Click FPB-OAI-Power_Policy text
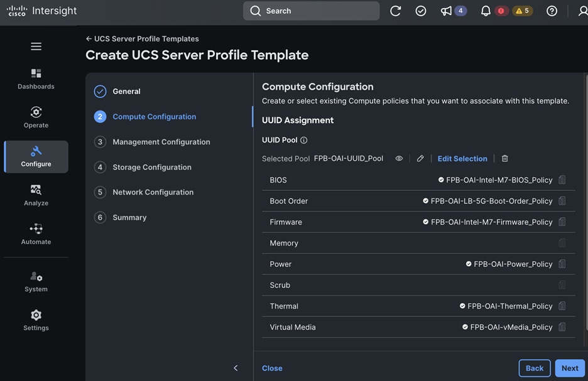Viewport: 588px width, 381px height. tap(513, 264)
